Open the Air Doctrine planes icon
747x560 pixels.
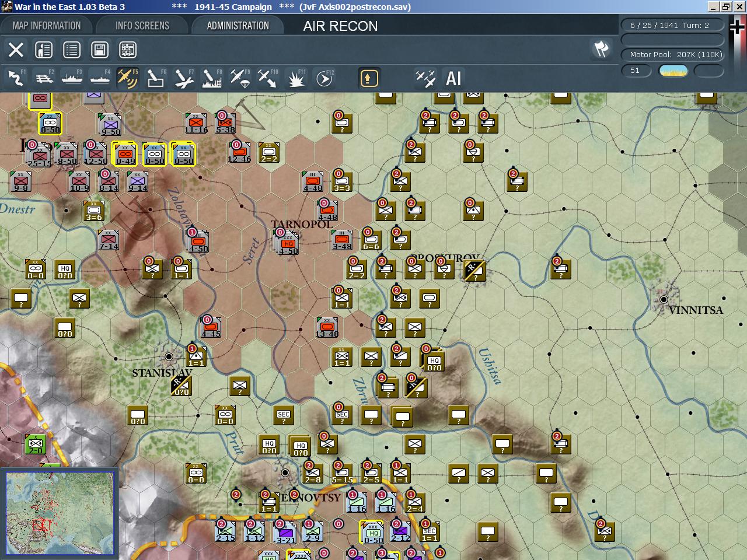[x=425, y=78]
